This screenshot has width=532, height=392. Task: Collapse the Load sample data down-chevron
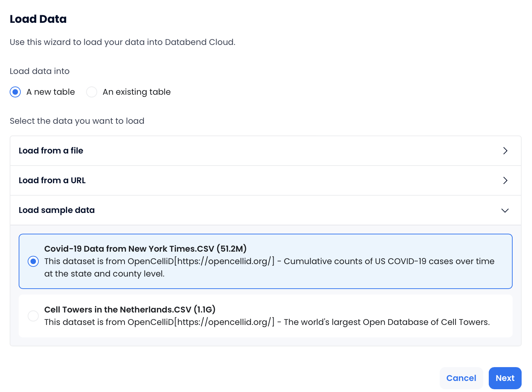(505, 211)
